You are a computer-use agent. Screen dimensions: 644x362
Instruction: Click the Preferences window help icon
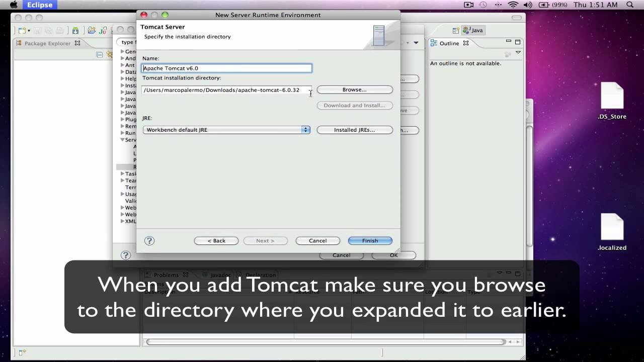[x=126, y=255]
